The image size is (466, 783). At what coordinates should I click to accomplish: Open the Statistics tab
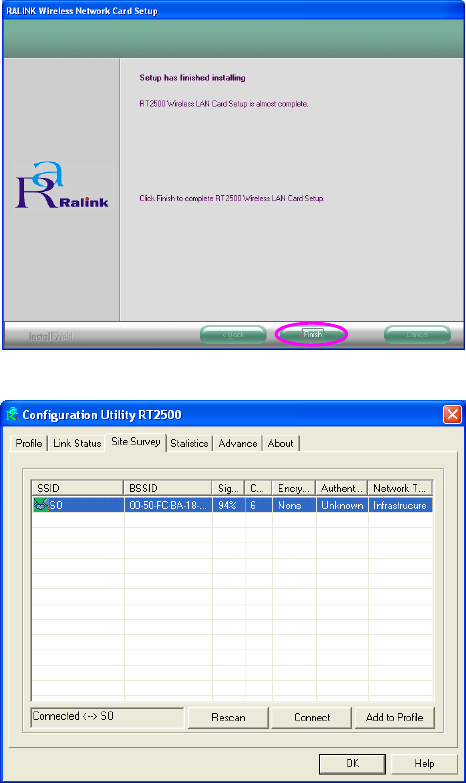tap(189, 443)
